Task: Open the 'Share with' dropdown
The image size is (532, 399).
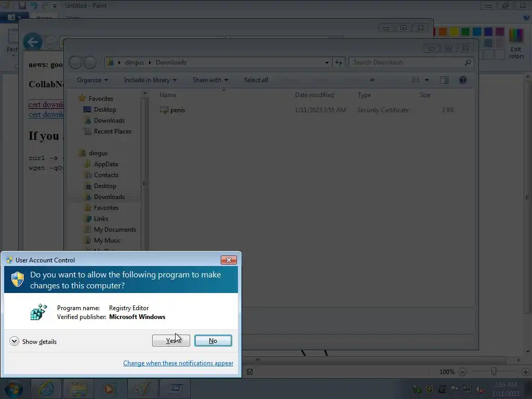Action: (210, 80)
